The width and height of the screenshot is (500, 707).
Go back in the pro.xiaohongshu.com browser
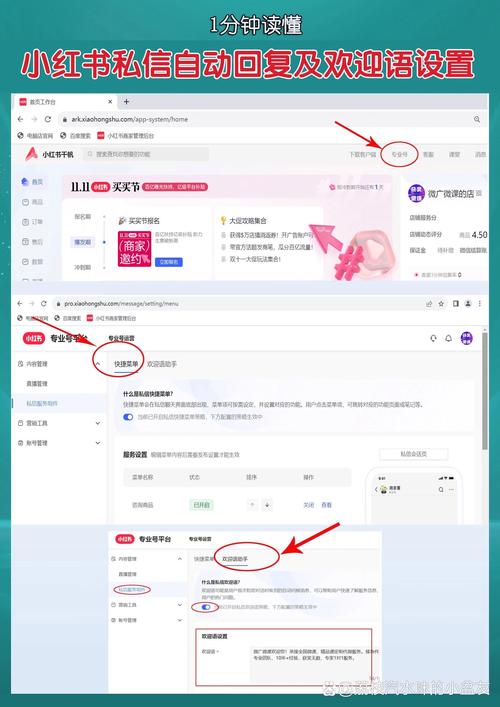point(20,304)
